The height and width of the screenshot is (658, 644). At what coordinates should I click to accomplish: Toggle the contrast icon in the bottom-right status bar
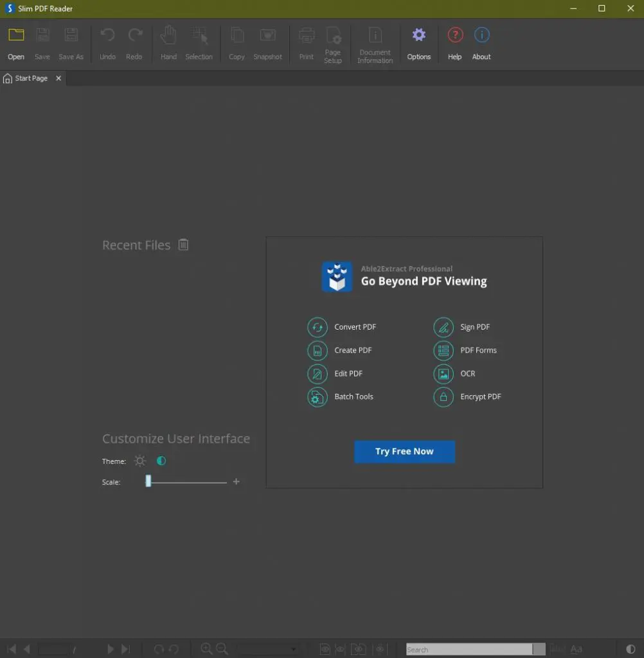(630, 649)
